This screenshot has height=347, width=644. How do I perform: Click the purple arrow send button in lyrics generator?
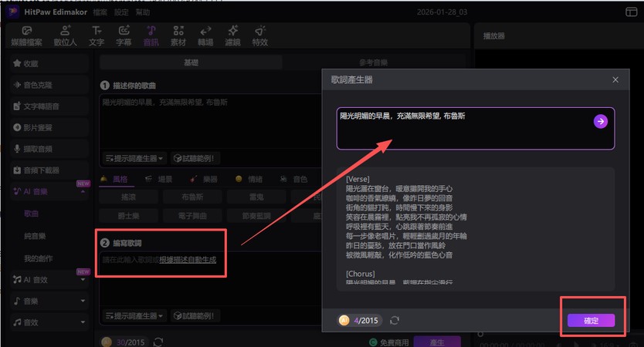click(x=601, y=121)
